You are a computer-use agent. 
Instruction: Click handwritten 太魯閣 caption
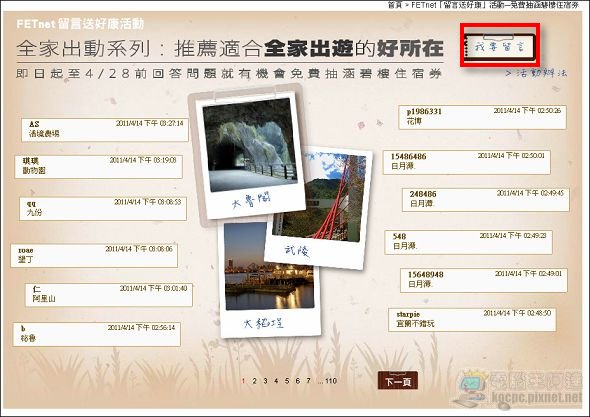coord(251,202)
